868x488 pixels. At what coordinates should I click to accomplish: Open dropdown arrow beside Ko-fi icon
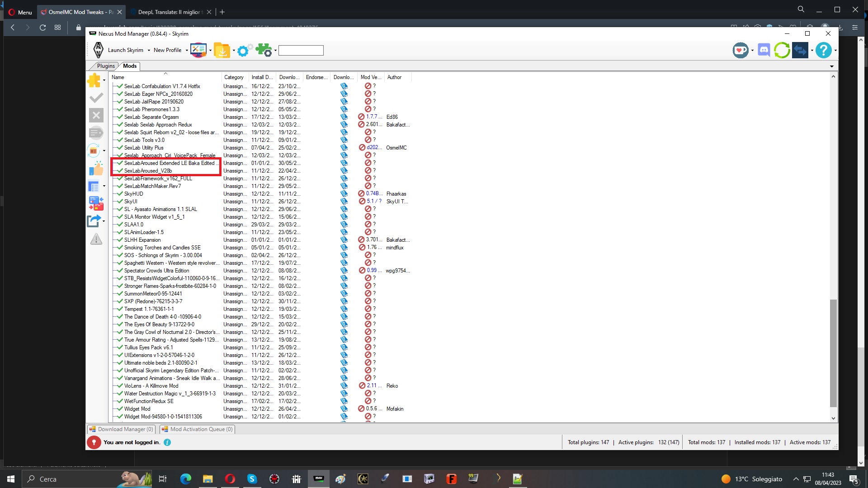tap(752, 51)
